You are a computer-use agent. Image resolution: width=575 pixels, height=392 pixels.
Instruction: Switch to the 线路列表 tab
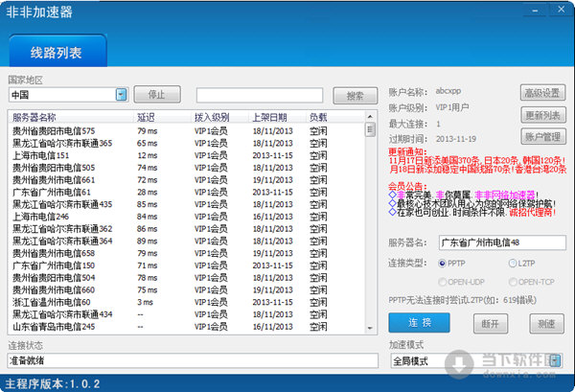point(59,51)
